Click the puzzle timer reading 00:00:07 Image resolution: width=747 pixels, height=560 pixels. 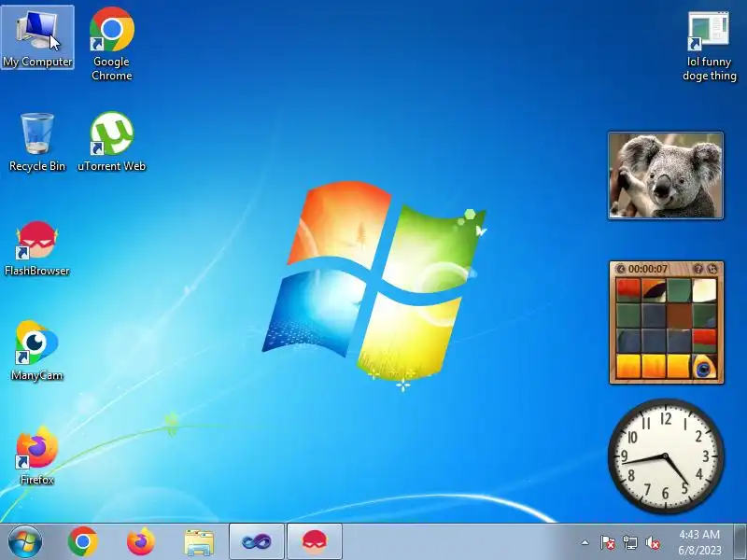coord(648,269)
